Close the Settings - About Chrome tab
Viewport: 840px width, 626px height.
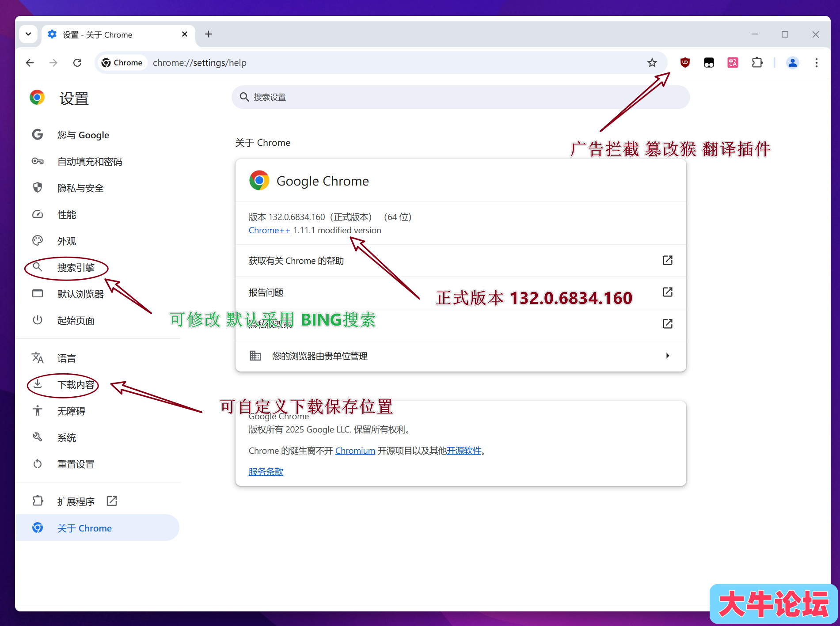(x=185, y=34)
